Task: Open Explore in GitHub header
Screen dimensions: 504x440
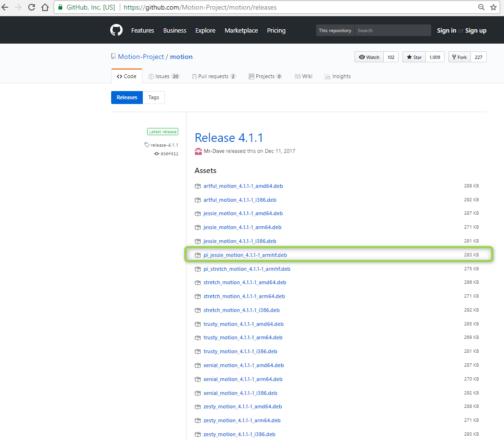Action: tap(206, 30)
